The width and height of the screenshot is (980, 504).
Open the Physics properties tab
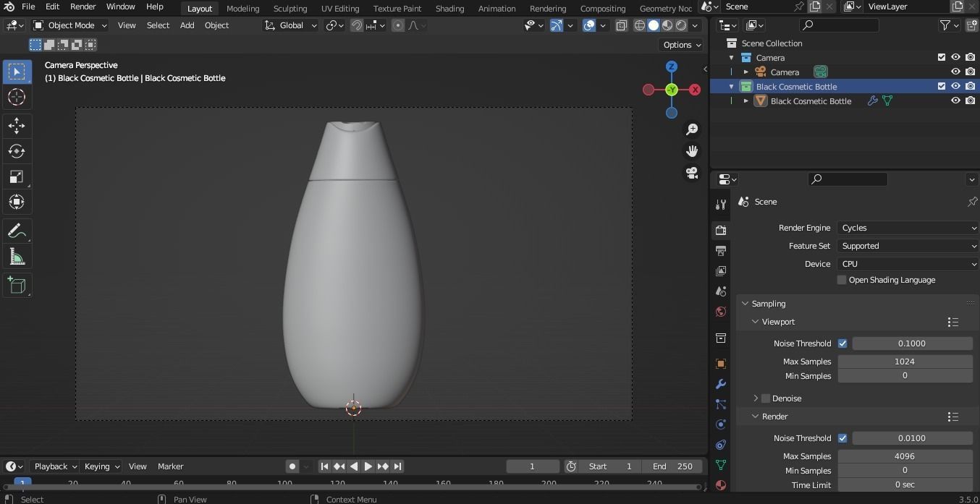pos(720,424)
